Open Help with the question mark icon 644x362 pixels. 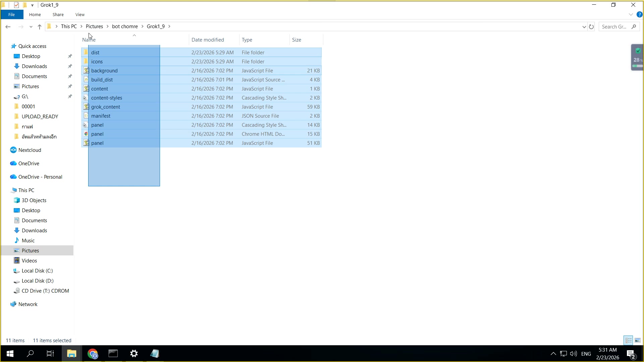click(x=639, y=14)
